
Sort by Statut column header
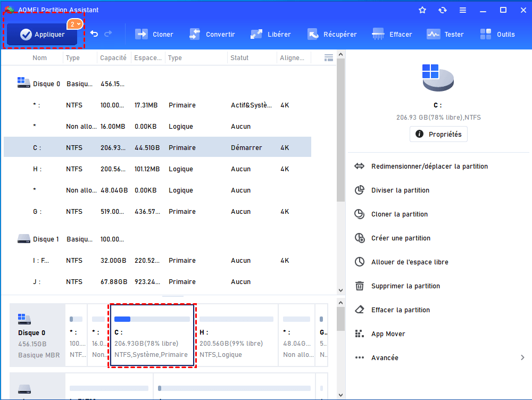click(239, 57)
